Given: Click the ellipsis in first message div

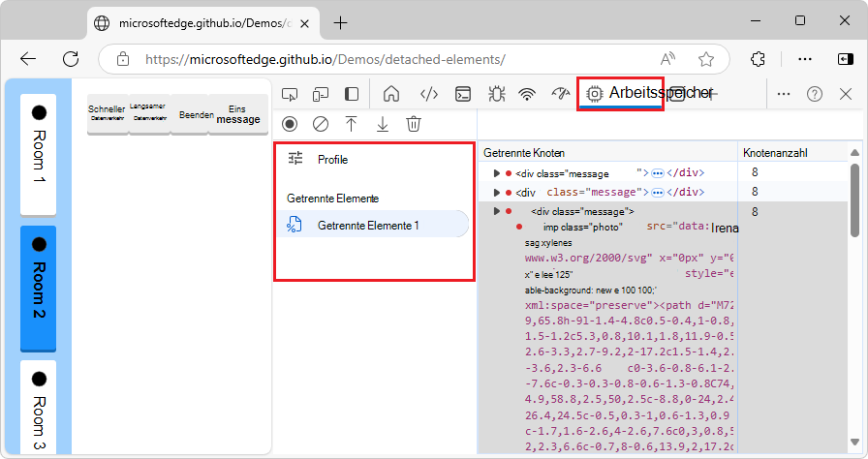Looking at the screenshot, I should 658,173.
